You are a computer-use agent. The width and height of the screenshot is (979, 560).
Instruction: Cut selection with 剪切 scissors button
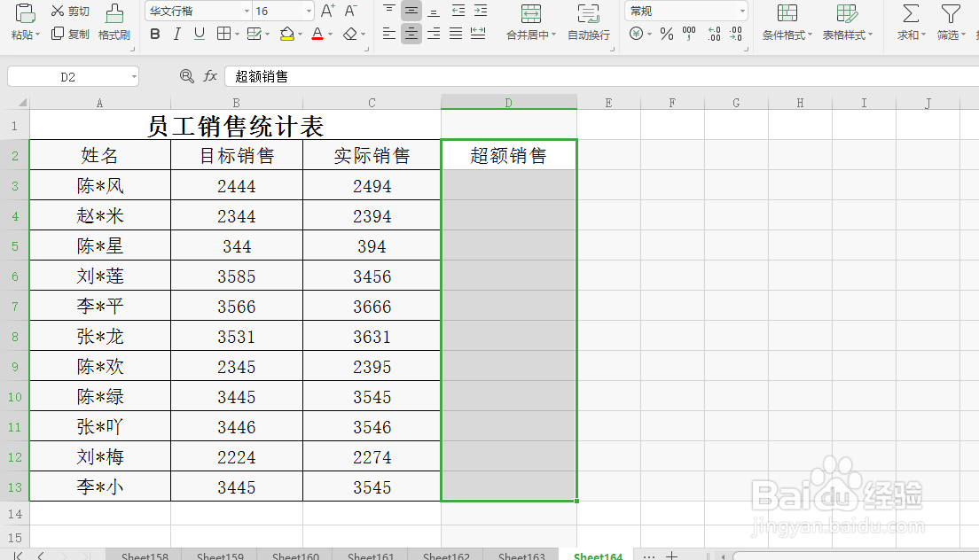pos(70,12)
